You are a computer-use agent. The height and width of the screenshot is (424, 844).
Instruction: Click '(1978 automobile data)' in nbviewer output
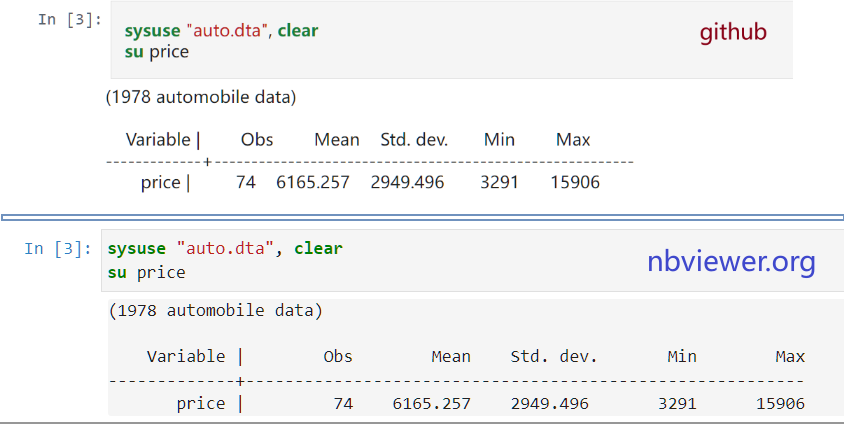(215, 311)
